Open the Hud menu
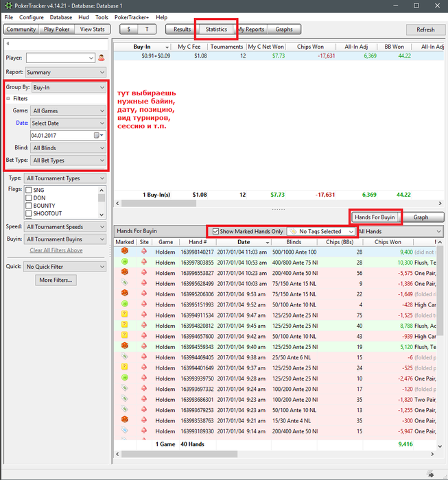The width and height of the screenshot is (448, 480). [84, 17]
